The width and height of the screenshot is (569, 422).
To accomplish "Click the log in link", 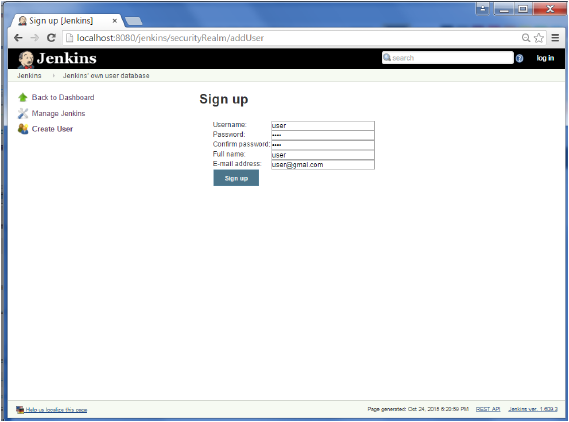I will (x=545, y=58).
